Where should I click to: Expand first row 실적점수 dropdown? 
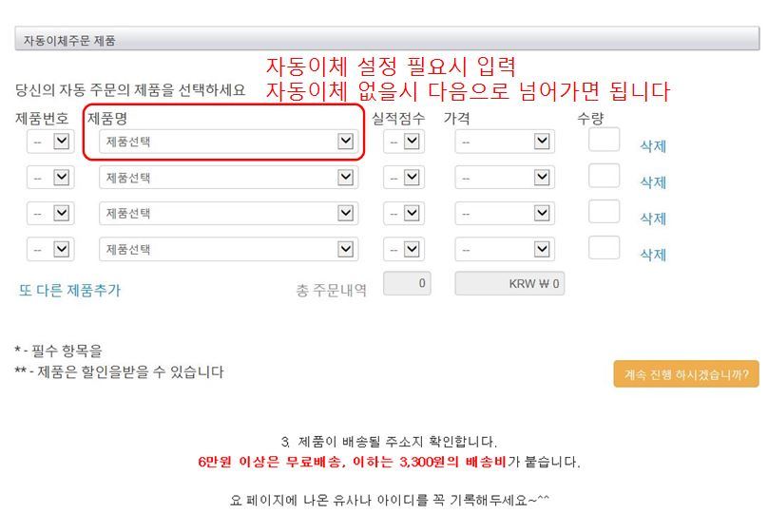(404, 142)
